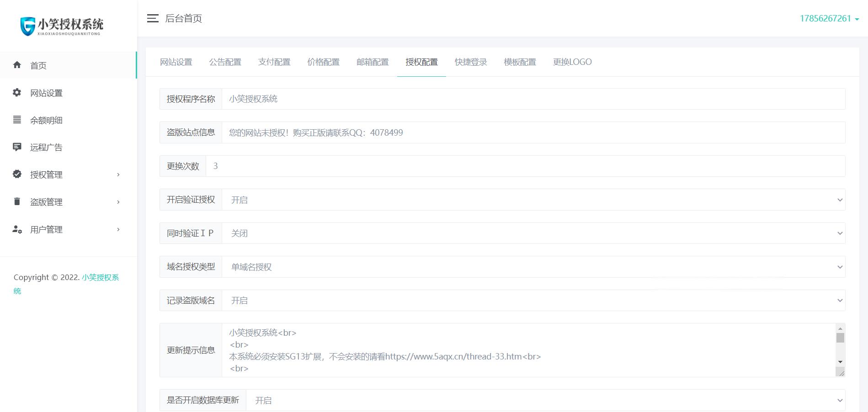868x412 pixels.
Task: Toggle the hamburger sidebar menu icon
Action: click(x=153, y=18)
